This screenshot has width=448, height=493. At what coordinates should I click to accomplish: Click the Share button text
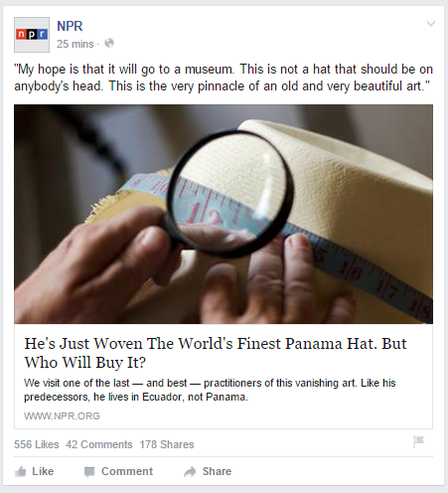pyautogui.click(x=217, y=471)
